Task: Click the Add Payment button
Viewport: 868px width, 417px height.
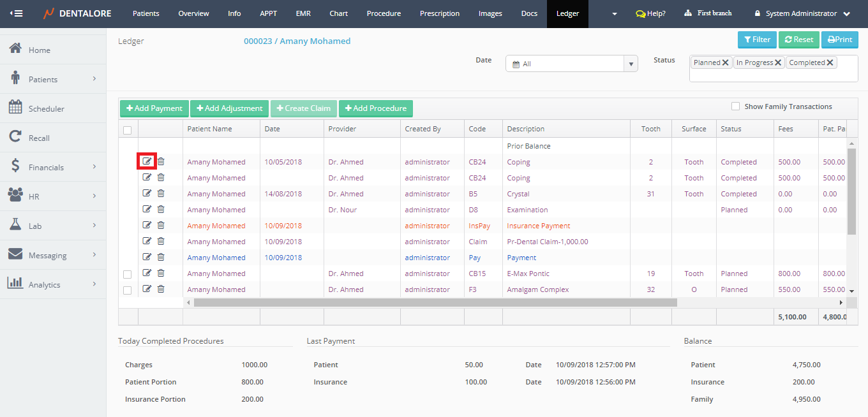Action: (153, 108)
